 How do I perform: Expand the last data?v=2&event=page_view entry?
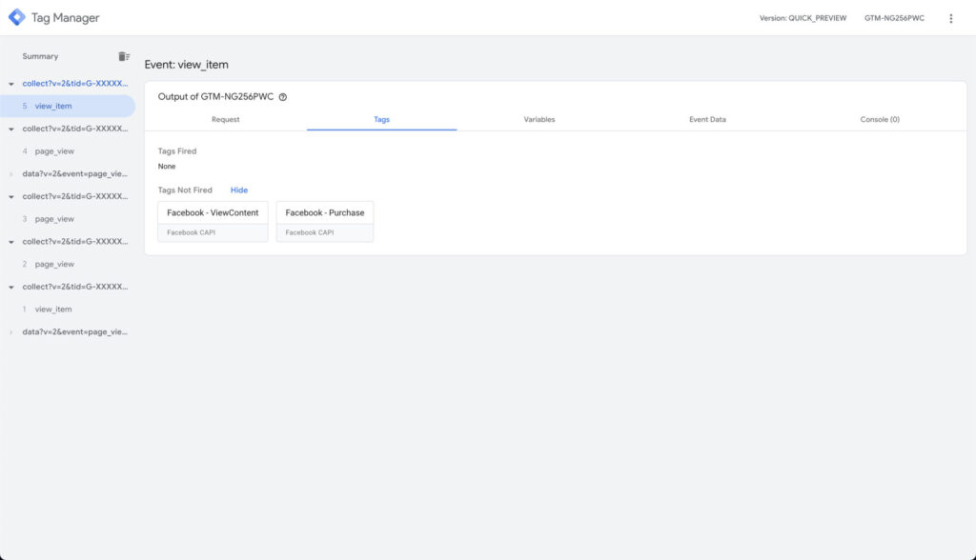(x=10, y=332)
